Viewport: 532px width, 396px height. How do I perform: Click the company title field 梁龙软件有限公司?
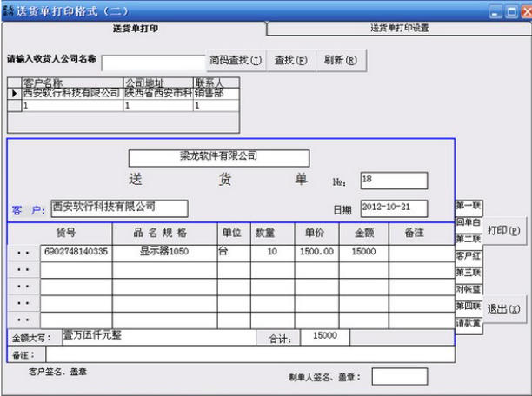(x=219, y=158)
